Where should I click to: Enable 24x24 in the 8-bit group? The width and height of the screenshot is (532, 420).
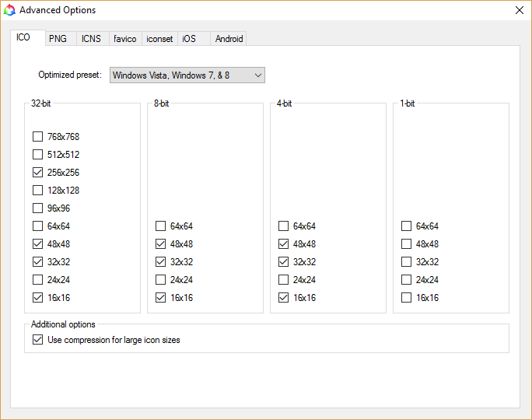[x=161, y=280]
